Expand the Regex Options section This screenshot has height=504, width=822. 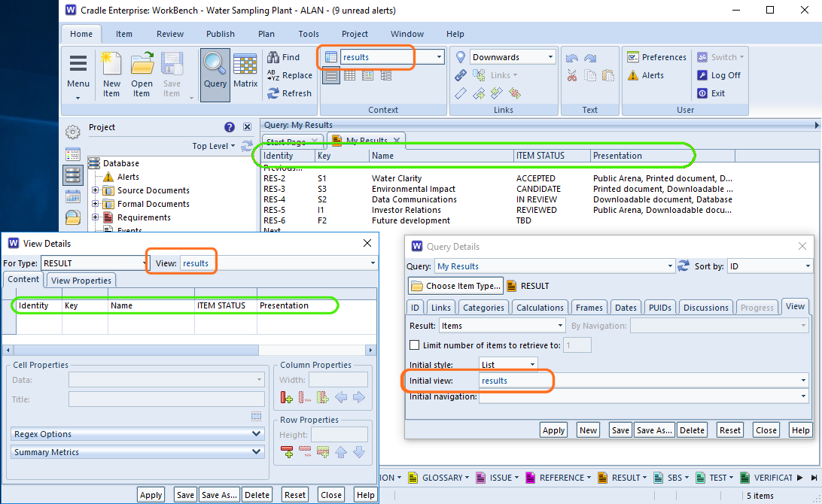point(137,434)
